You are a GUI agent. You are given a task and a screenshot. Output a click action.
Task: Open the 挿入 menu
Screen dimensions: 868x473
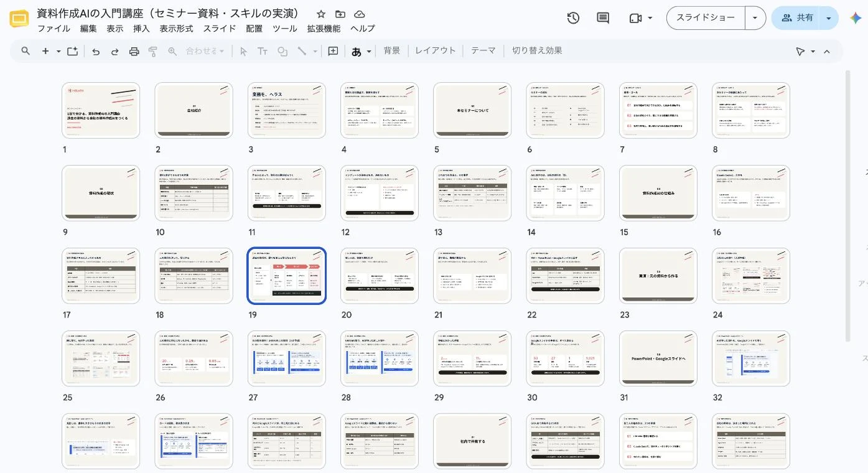(x=141, y=29)
